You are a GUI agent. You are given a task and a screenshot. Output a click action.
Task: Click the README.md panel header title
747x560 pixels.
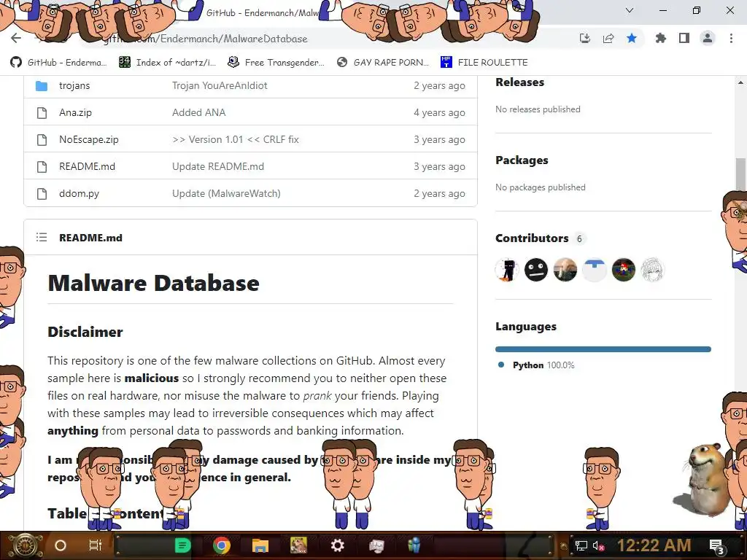pos(90,238)
